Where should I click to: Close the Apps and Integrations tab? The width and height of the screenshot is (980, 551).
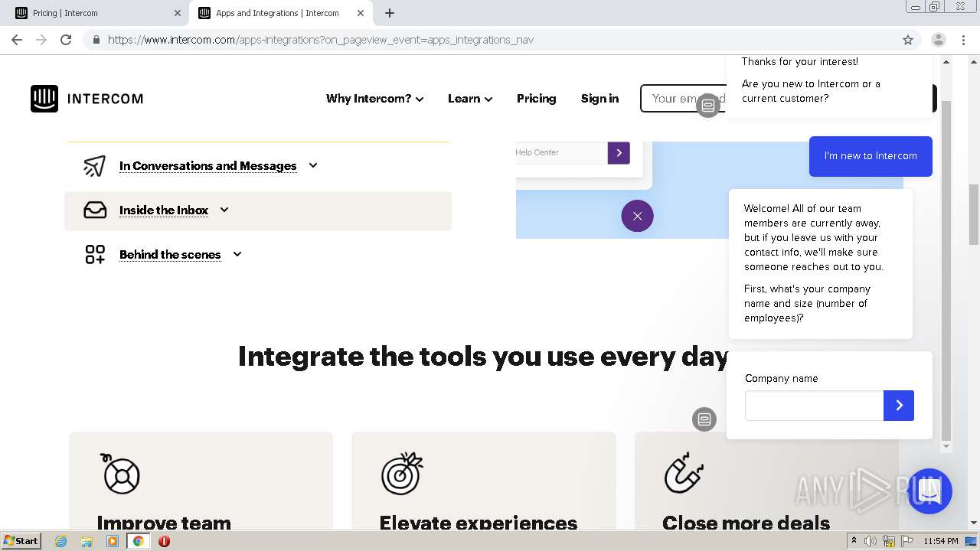361,13
